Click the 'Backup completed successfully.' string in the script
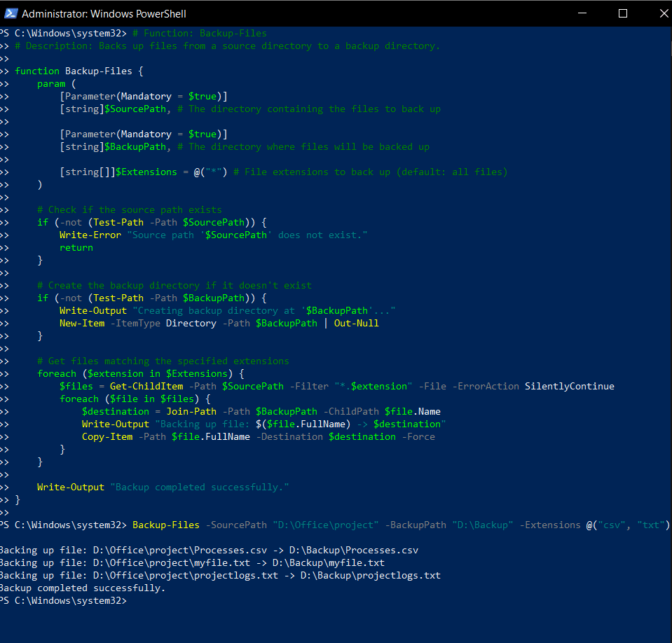672x643 pixels. [x=200, y=487]
